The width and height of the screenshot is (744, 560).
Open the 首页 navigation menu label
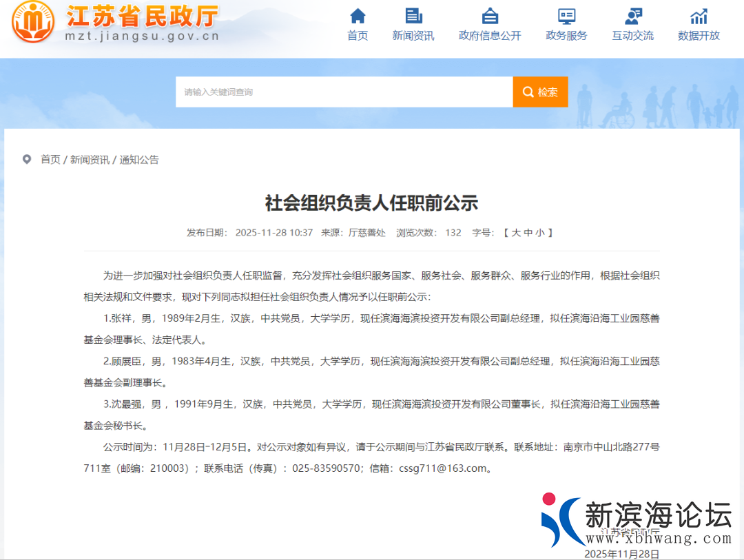(358, 36)
